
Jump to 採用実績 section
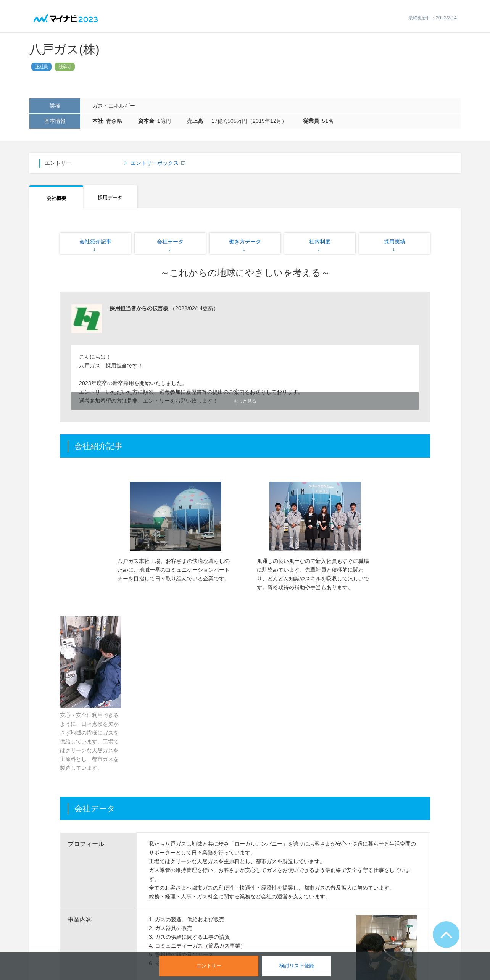coord(395,243)
